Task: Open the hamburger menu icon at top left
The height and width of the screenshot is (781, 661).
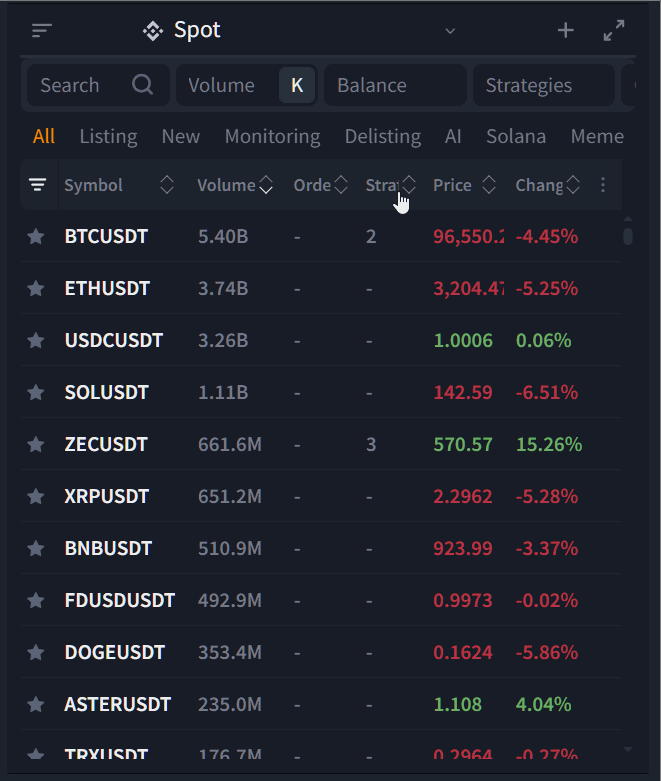Action: coord(41,31)
